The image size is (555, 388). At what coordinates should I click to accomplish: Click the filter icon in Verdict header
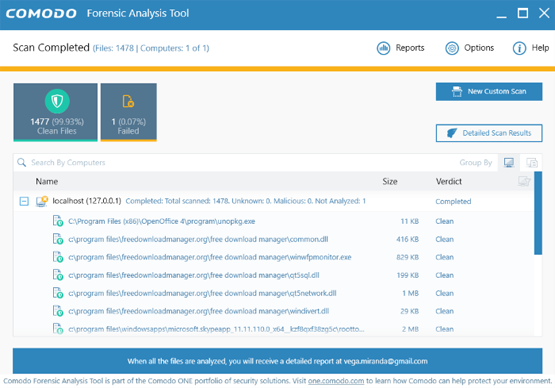pyautogui.click(x=524, y=181)
